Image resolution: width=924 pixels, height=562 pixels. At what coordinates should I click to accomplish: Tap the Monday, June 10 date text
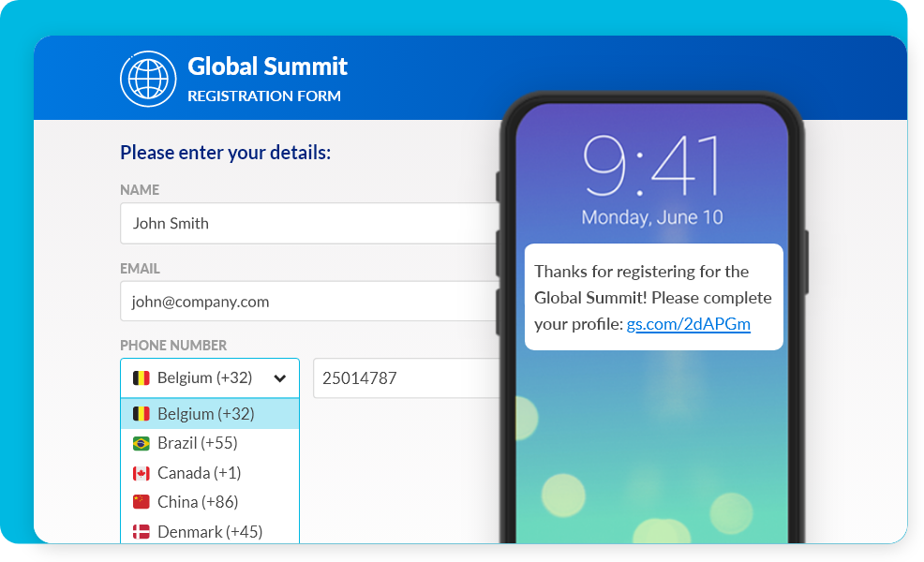(x=652, y=217)
